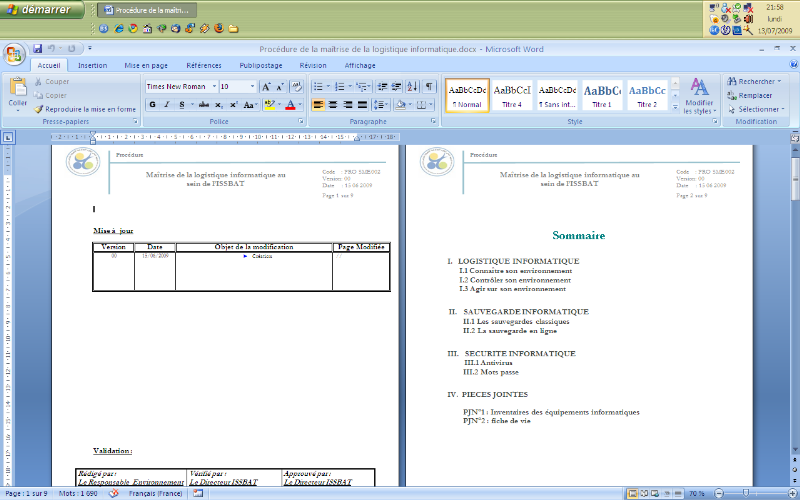
Task: Toggle italic formatting (I)
Action: click(x=167, y=104)
